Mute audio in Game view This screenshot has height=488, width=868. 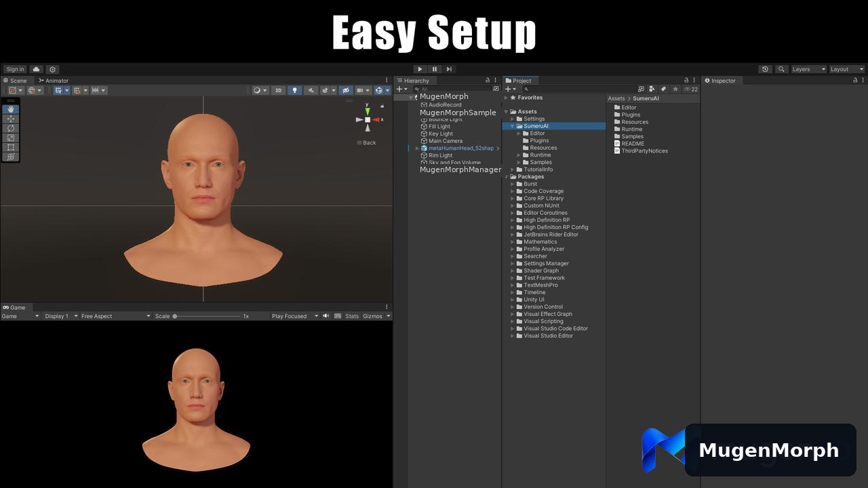pos(326,316)
